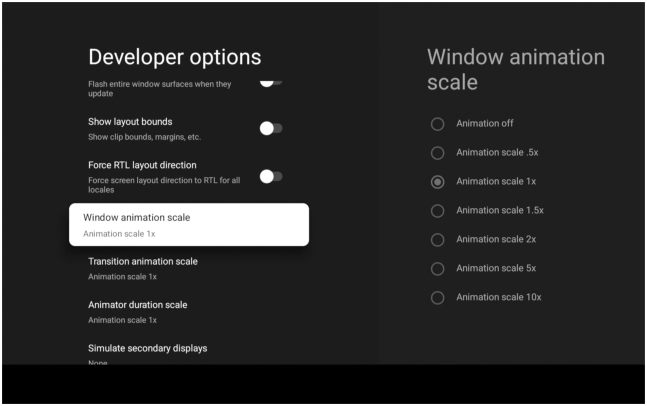Click the Animation off label text
Viewport: 647px width, 406px height.
[x=484, y=123]
